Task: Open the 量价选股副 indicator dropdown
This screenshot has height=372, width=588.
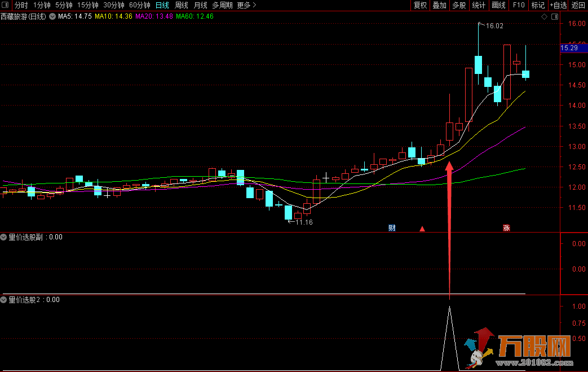Action: tap(3, 237)
